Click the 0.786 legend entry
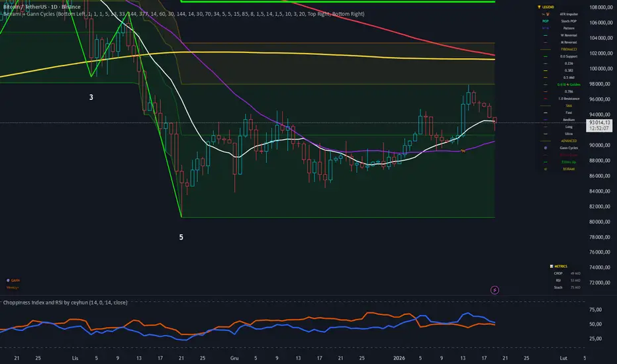This screenshot has width=617, height=364. pyautogui.click(x=569, y=92)
